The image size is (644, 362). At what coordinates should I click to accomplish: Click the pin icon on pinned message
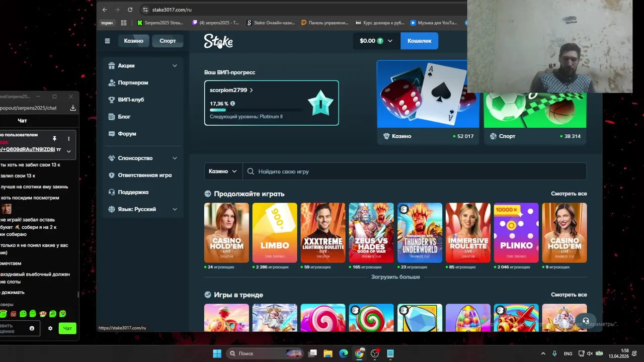click(x=54, y=138)
